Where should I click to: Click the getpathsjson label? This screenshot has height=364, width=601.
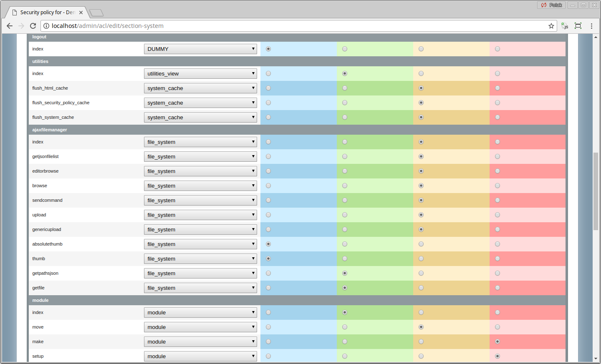(x=45, y=273)
